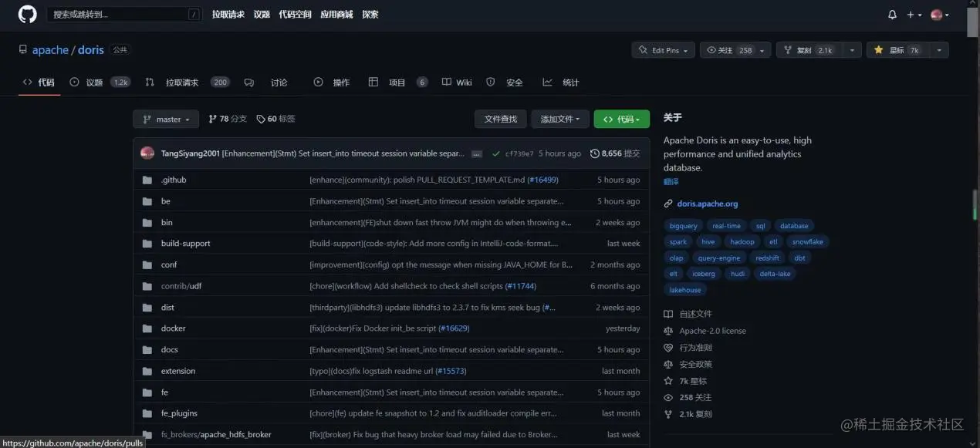Select the 代码 repository tab
The height and width of the screenshot is (448, 980).
click(x=39, y=83)
